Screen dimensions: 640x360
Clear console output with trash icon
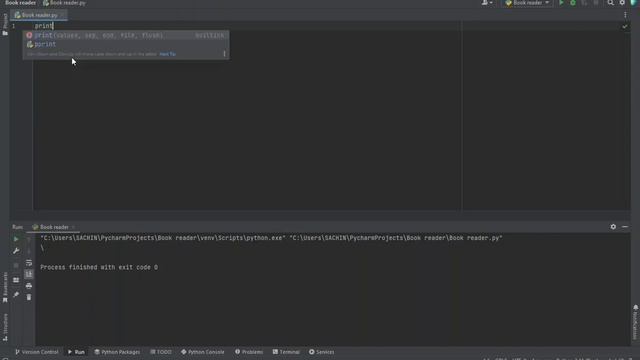29,297
